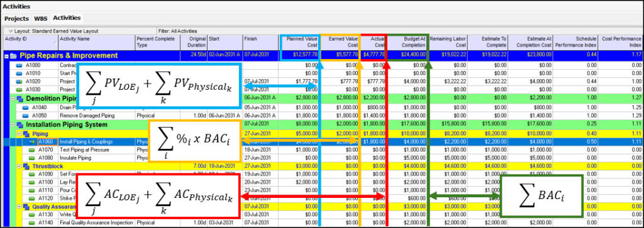Click the WBS icon beside Thrustblock

pos(26,166)
